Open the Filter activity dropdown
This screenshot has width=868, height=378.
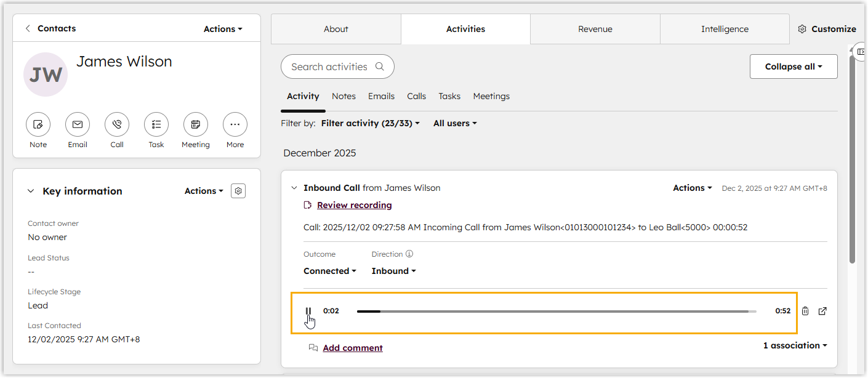[x=370, y=123]
